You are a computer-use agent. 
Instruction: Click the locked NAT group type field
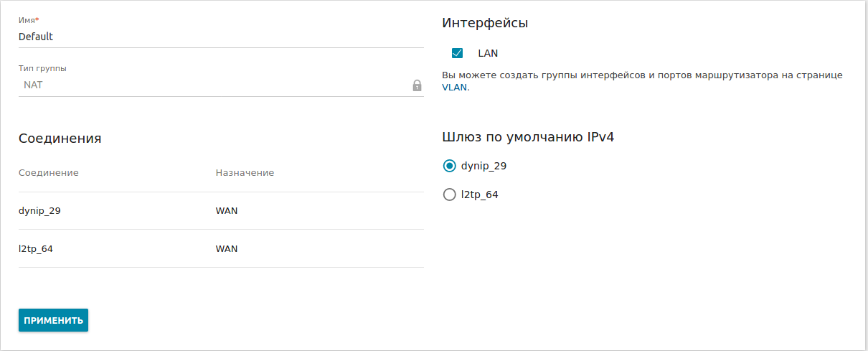coord(208,85)
